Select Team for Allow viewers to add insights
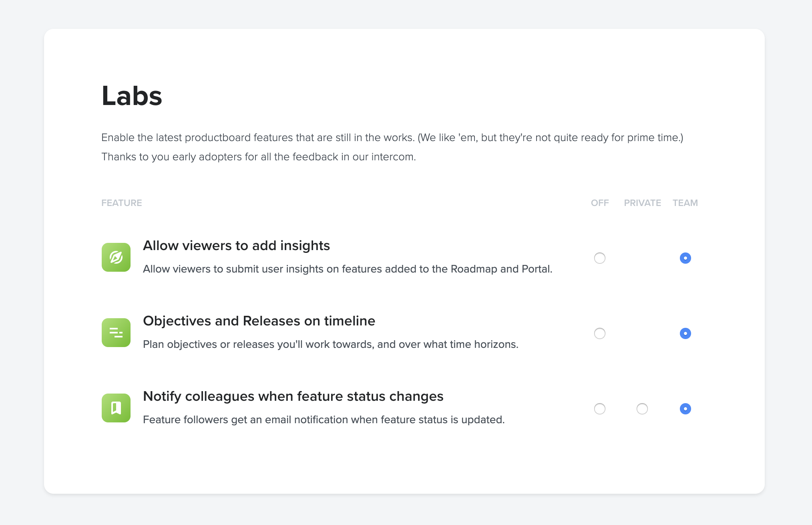 click(x=685, y=258)
